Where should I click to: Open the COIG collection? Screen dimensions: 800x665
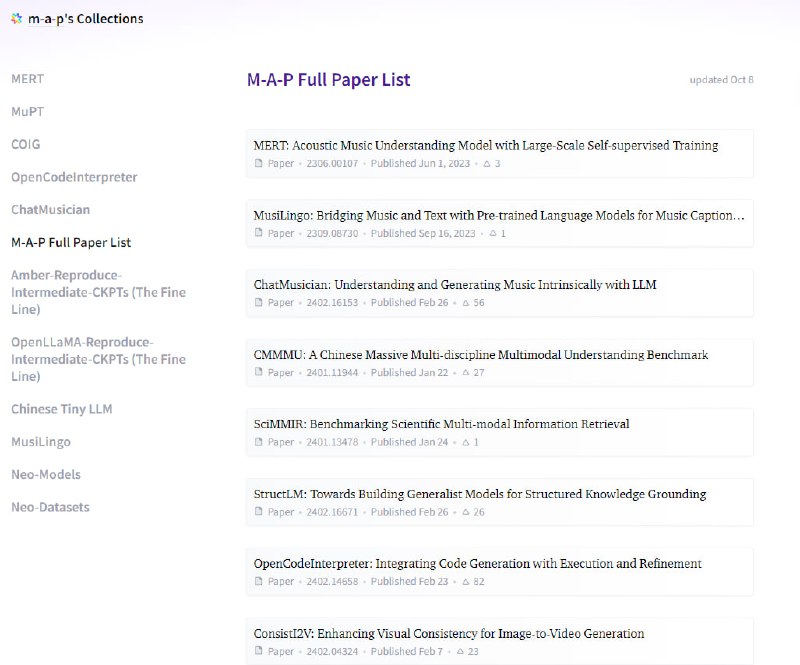pyautogui.click(x=26, y=144)
